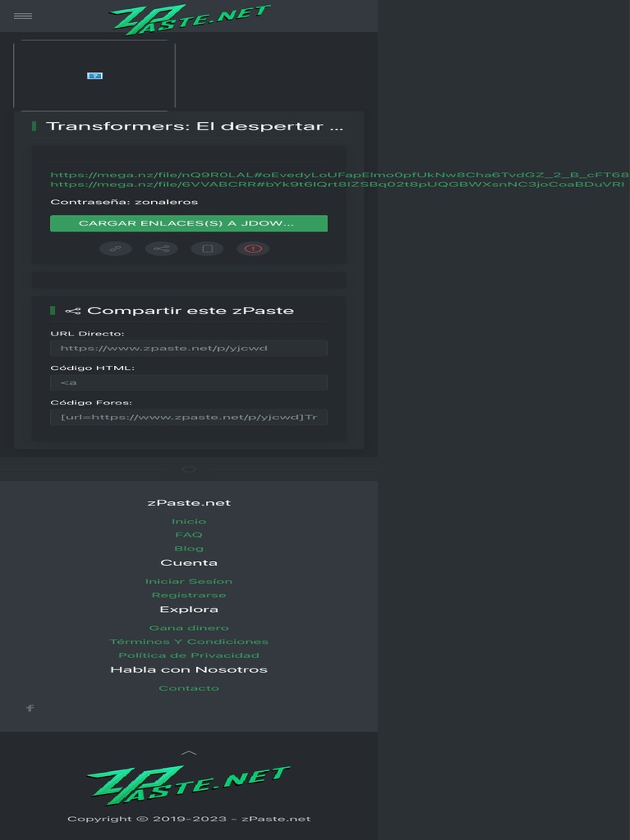Open the hamburger menu icon
The height and width of the screenshot is (840, 630).
[22, 16]
